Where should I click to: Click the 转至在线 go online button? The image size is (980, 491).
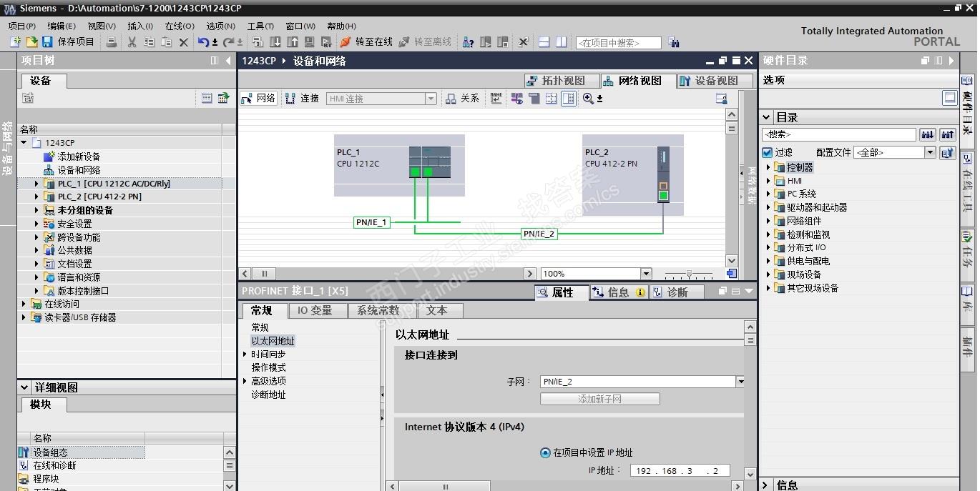tap(366, 42)
